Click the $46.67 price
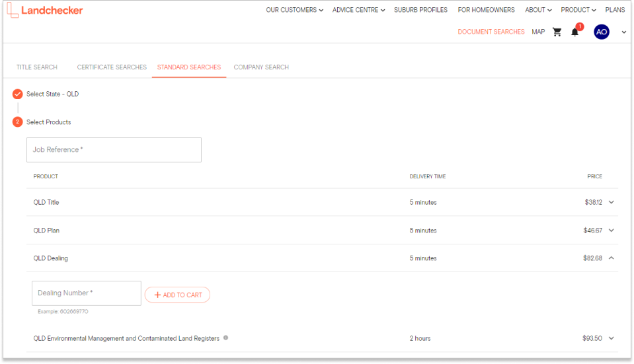Viewport: 634px width, 364px height. point(592,231)
